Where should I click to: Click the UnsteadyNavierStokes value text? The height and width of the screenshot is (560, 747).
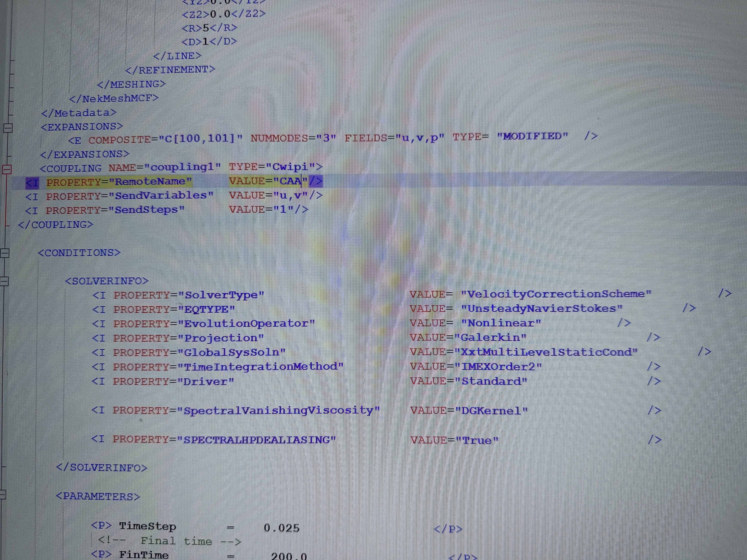click(541, 309)
